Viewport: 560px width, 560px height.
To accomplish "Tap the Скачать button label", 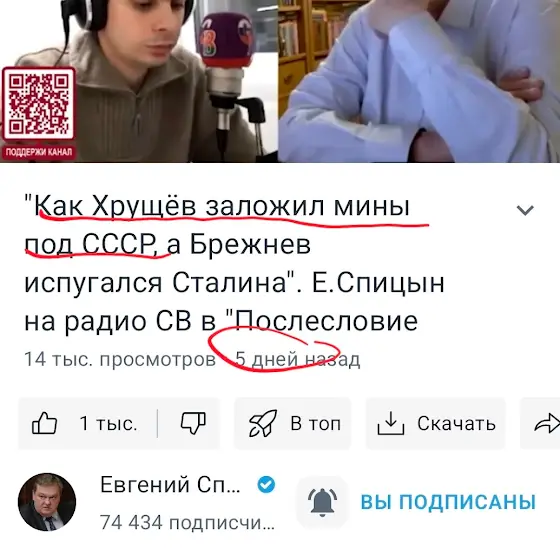I will (456, 424).
